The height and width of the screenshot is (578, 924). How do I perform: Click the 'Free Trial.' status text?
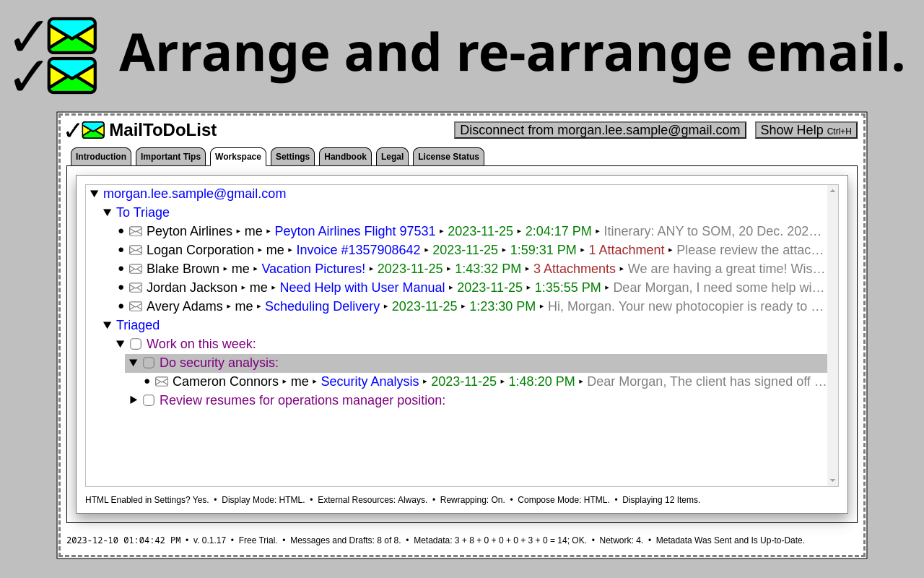click(258, 540)
